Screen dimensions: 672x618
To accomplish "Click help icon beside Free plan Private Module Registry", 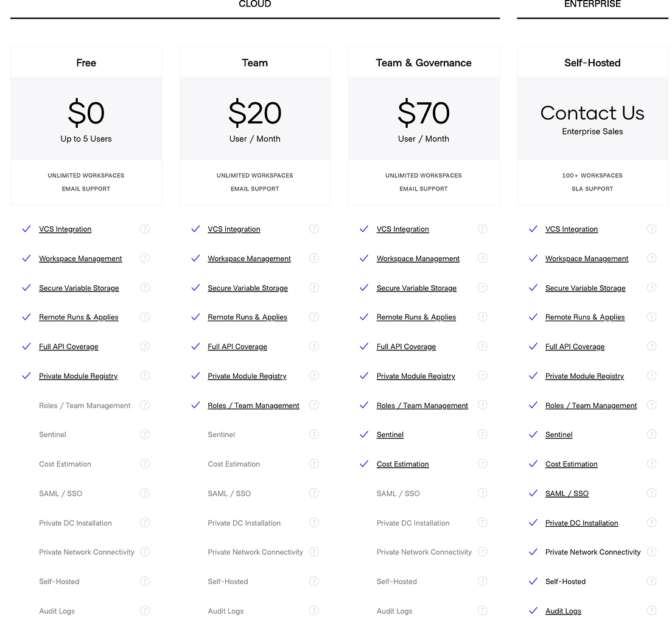I will [x=145, y=376].
